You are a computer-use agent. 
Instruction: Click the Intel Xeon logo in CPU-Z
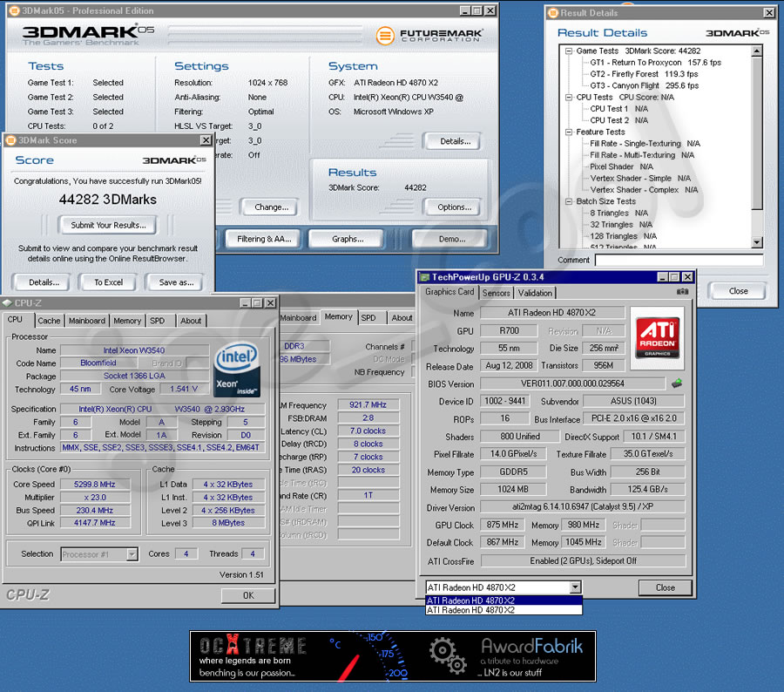click(x=236, y=370)
